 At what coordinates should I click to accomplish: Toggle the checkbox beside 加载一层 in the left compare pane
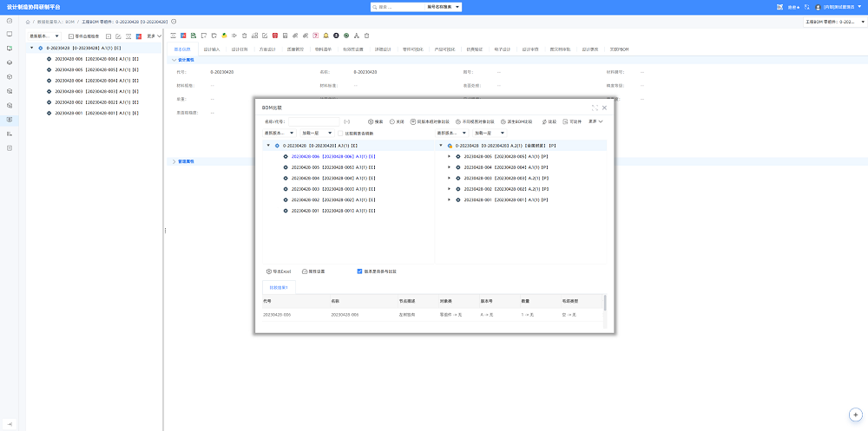click(x=340, y=134)
